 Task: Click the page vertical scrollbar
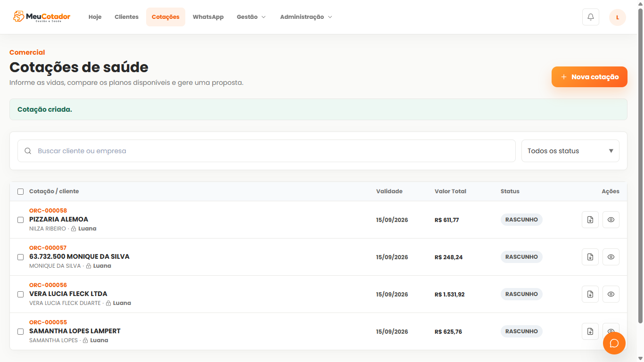click(x=640, y=165)
